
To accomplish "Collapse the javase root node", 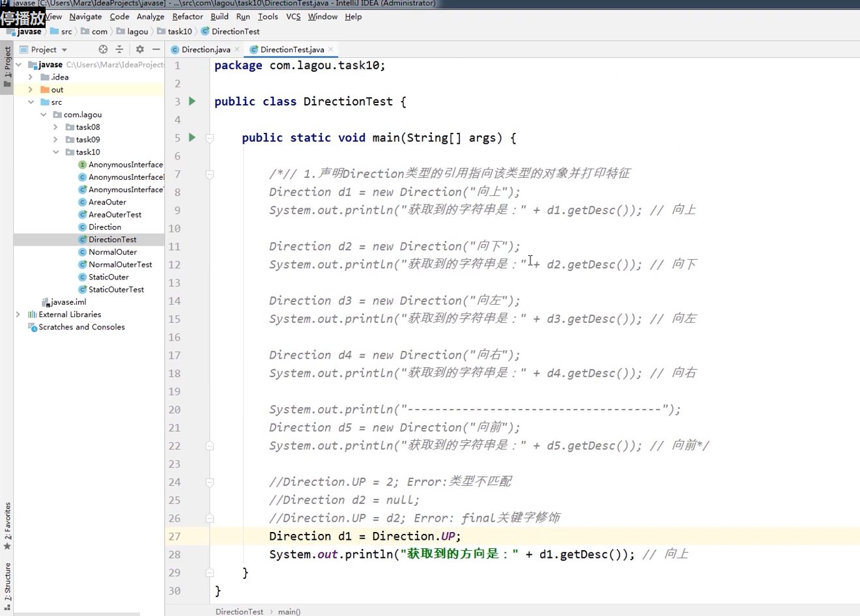I will click(x=19, y=64).
